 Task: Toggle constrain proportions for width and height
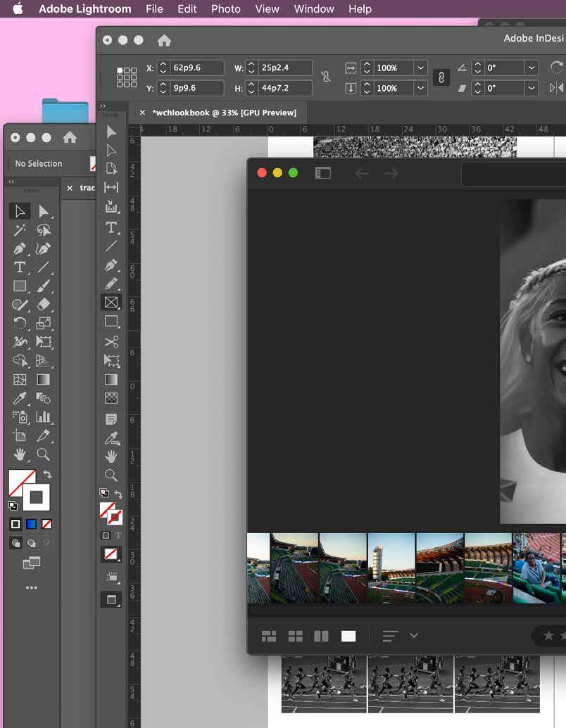click(326, 77)
